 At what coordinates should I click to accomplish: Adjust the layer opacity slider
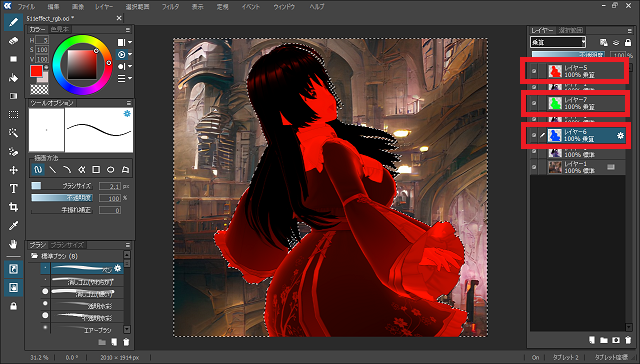569,55
